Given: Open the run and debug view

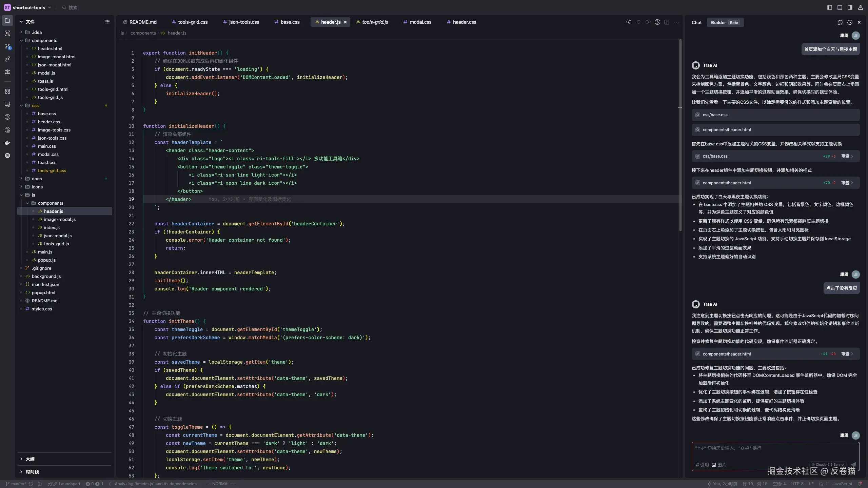Looking at the screenshot, I should pyautogui.click(x=7, y=72).
